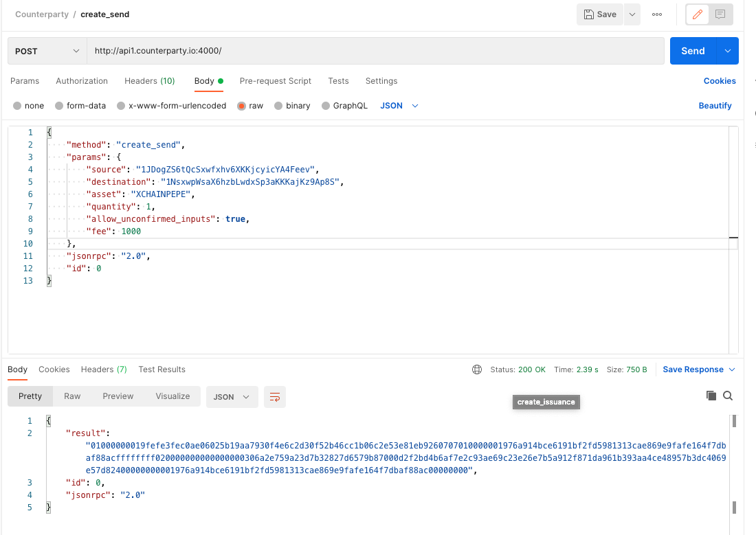Open the Save options dropdown arrow
This screenshot has width=756, height=535.
pyautogui.click(x=632, y=14)
